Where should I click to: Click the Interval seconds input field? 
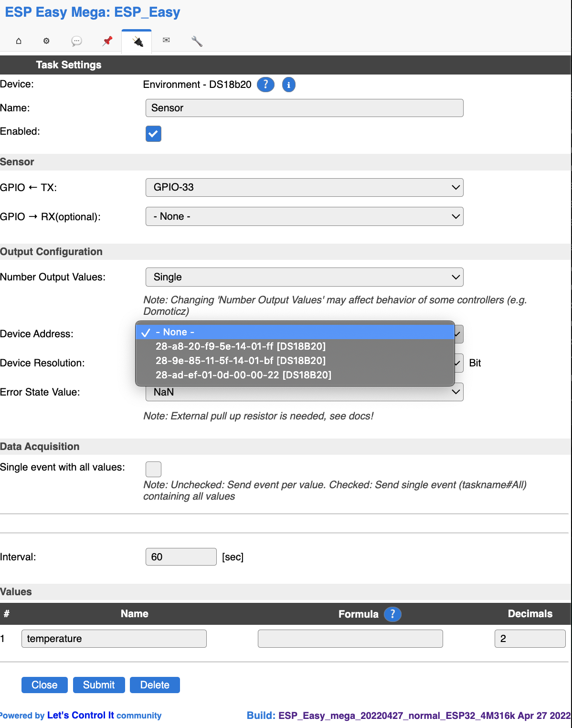[x=180, y=557]
